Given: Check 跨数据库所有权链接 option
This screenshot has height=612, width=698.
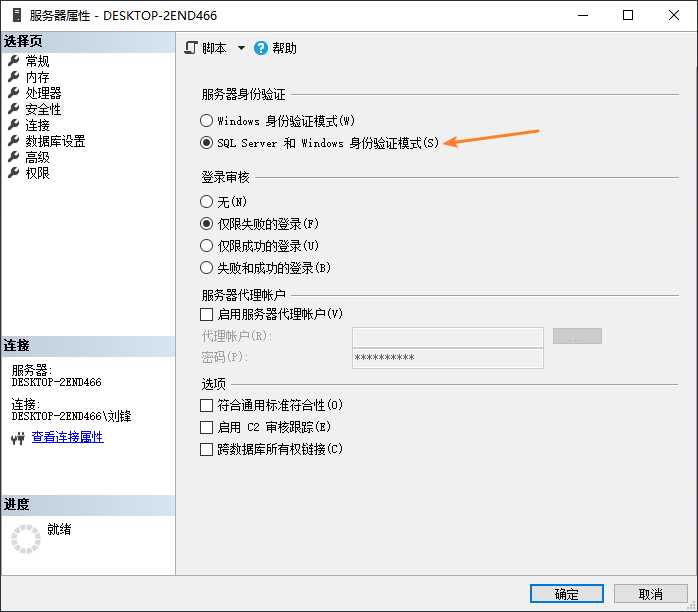Looking at the screenshot, I should pos(206,450).
